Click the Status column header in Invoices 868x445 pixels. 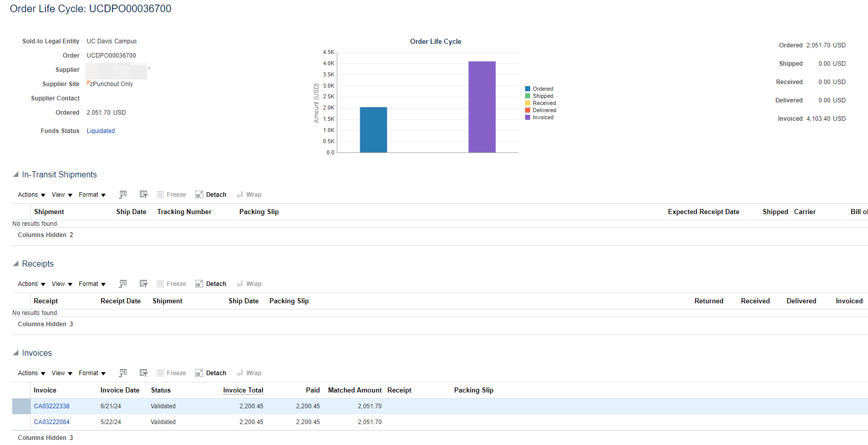pyautogui.click(x=161, y=390)
